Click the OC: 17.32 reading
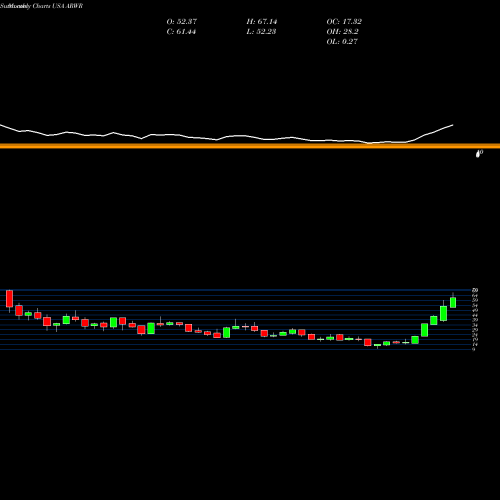 344,22
